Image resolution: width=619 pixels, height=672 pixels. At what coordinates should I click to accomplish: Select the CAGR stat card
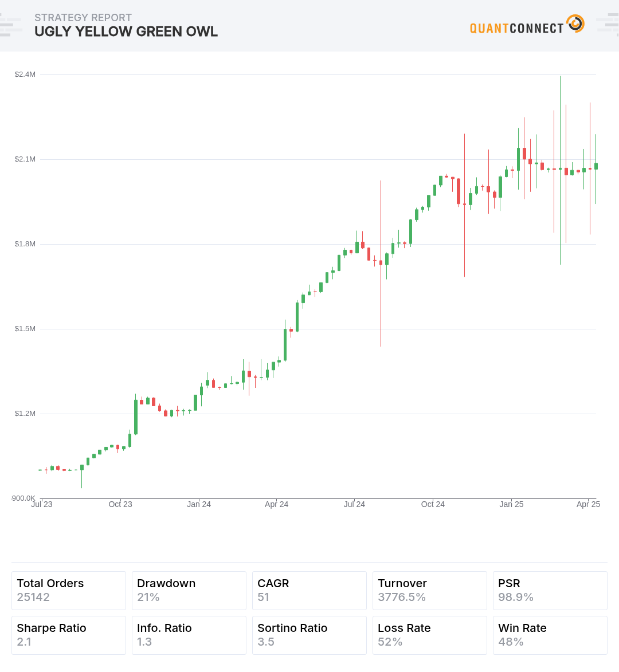pyautogui.click(x=309, y=591)
